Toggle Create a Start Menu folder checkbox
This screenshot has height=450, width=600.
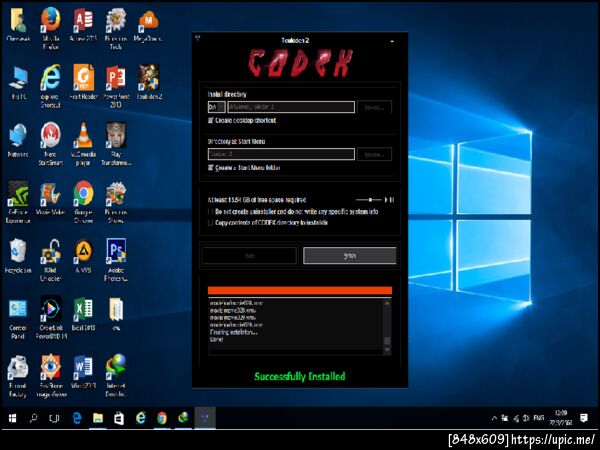coord(210,168)
